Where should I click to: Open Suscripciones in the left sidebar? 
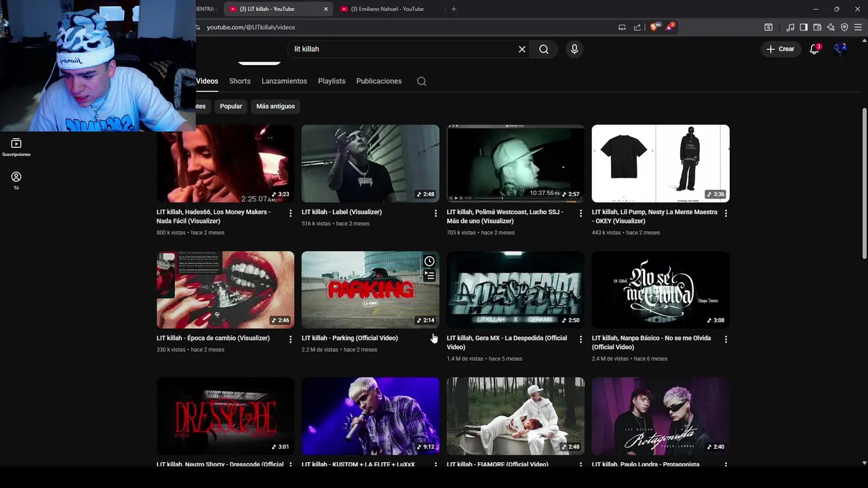click(x=16, y=148)
